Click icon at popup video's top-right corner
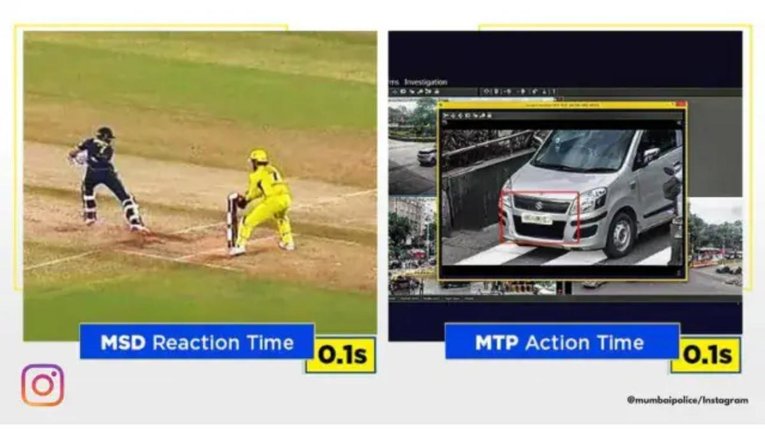 (x=679, y=123)
